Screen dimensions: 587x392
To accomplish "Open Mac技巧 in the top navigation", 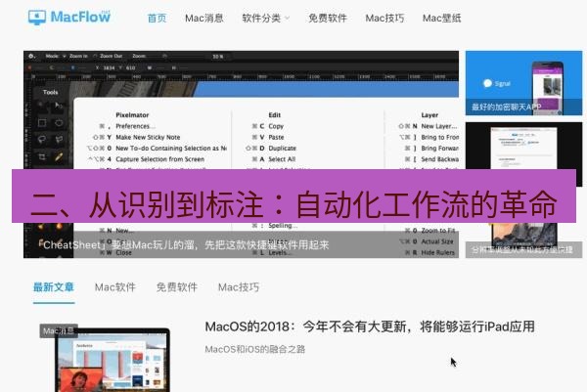I will tap(384, 18).
